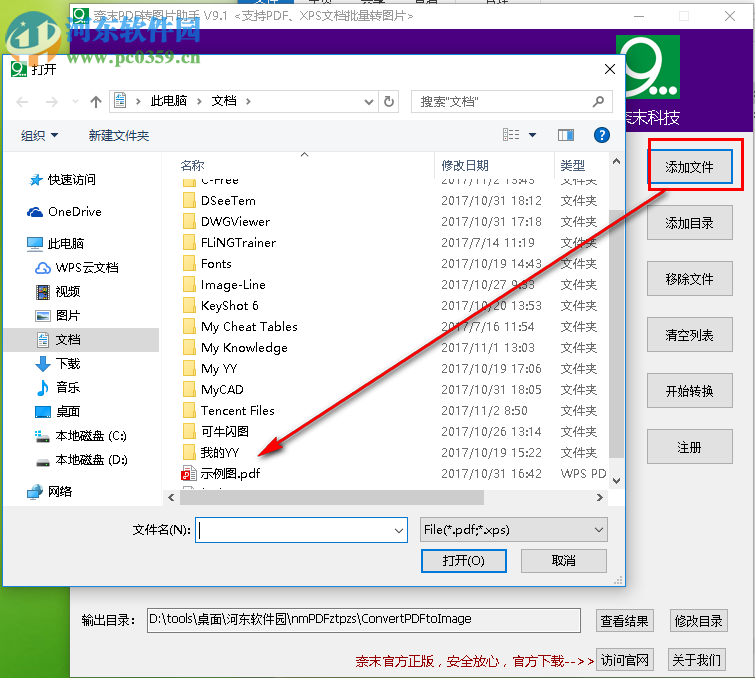Viewport: 755px width, 678px height.
Task: Expand the 此电脑 breadcrumb chevron
Action: [199, 102]
